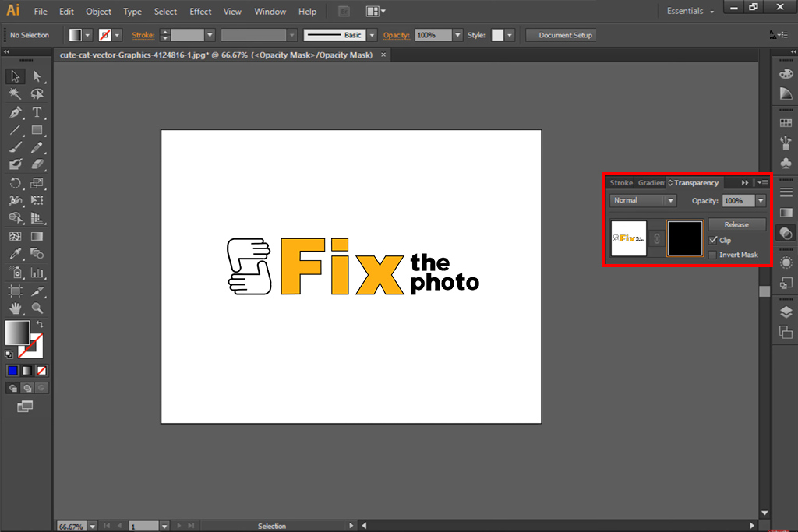Viewport: 798px width, 532px height.
Task: Select the Eyedropper tool
Action: coord(15,253)
